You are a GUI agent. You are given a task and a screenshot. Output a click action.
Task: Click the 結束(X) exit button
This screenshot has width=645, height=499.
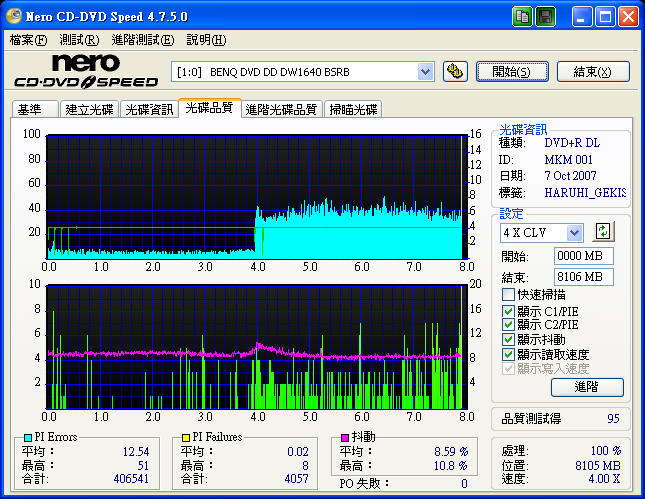coord(593,72)
